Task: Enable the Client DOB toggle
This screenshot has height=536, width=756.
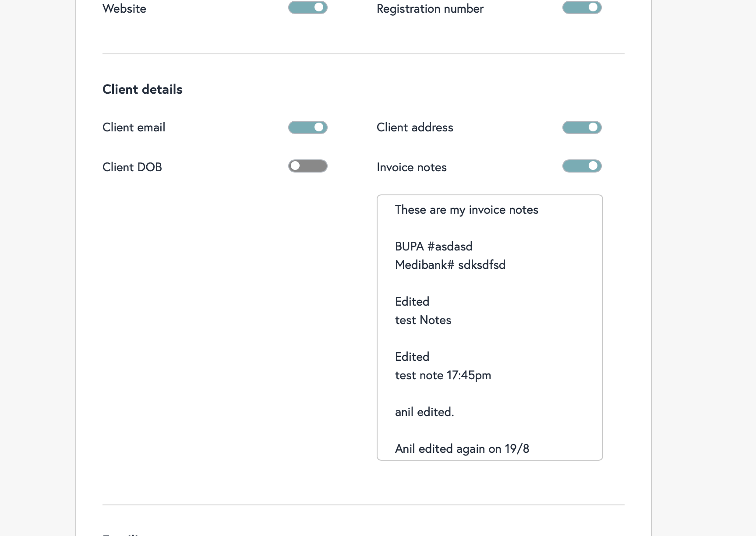Action: coord(307,166)
